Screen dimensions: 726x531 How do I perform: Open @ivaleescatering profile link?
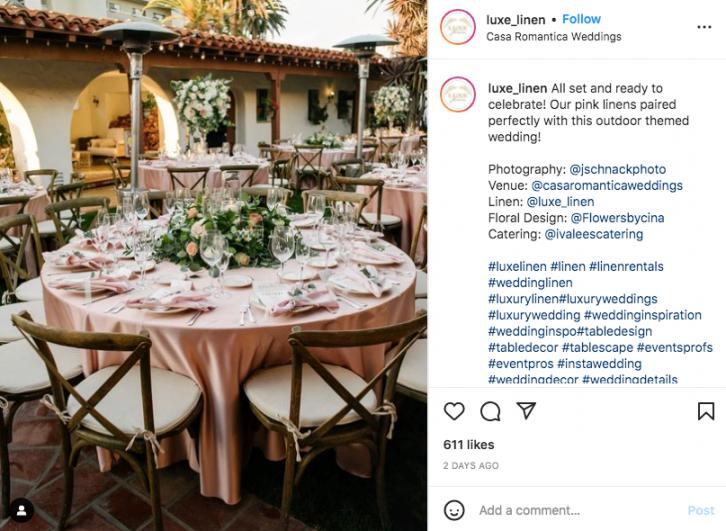tap(593, 234)
